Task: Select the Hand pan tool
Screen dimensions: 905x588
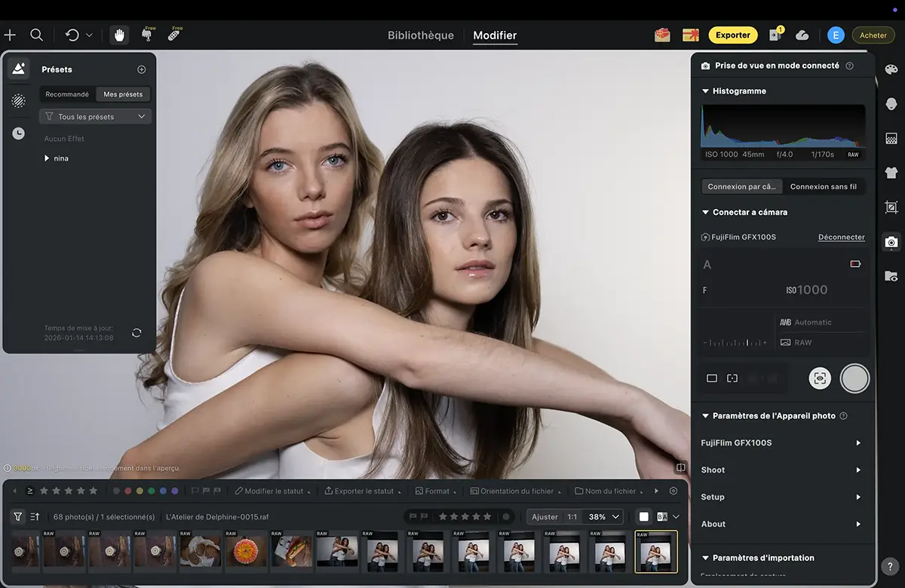Action: tap(118, 35)
